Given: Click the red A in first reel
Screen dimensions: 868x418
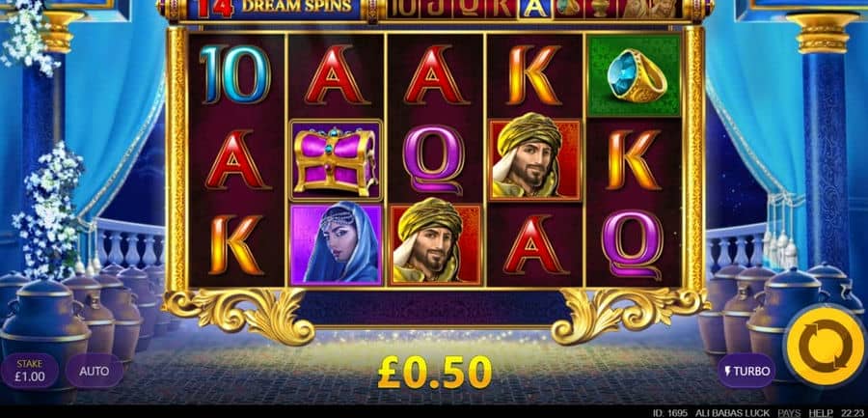Looking at the screenshot, I should (x=237, y=159).
